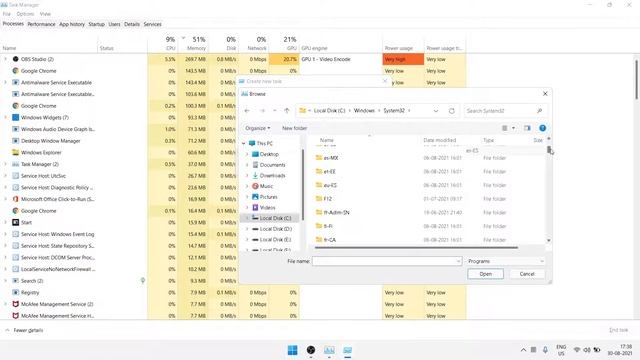The width and height of the screenshot is (640, 360).
Task: Expand Desktop node in Browse navigation tree
Action: (247, 154)
